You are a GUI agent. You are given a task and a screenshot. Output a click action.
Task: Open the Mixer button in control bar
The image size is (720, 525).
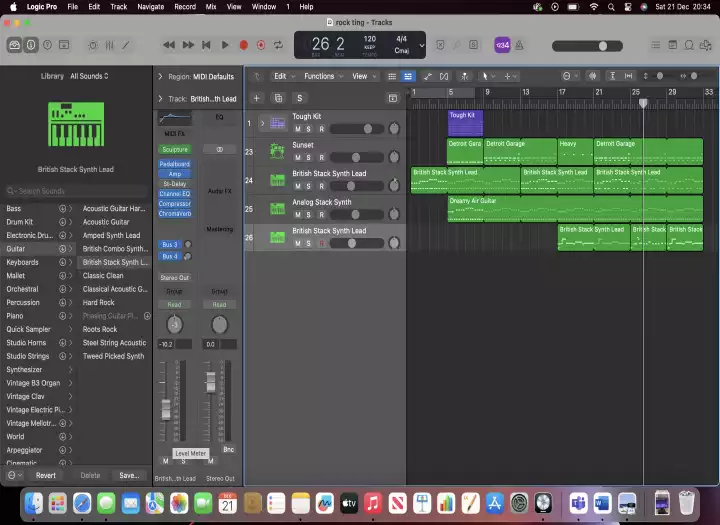pos(109,45)
